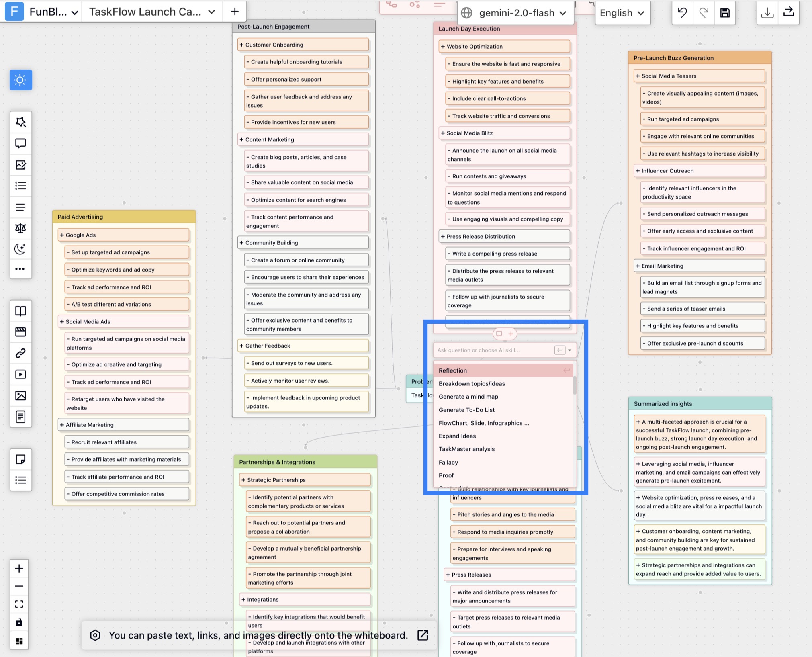Screen dimensions: 812x657
Task: Click the zoom in plus button
Action: (18, 568)
